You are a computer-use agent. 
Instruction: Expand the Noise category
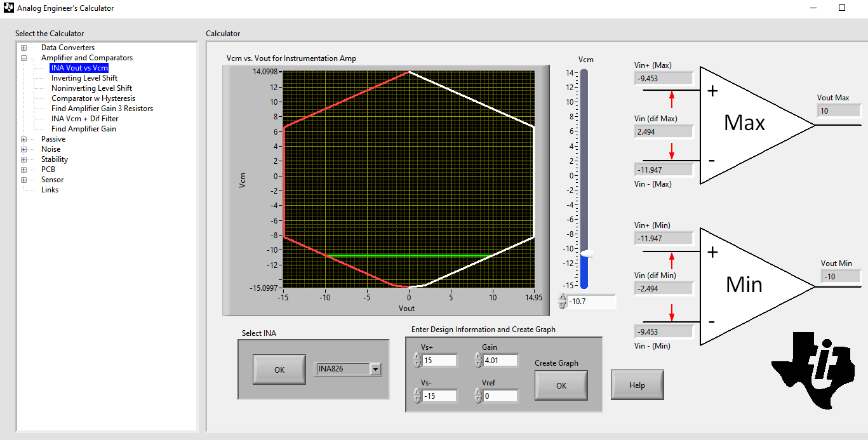click(x=23, y=149)
